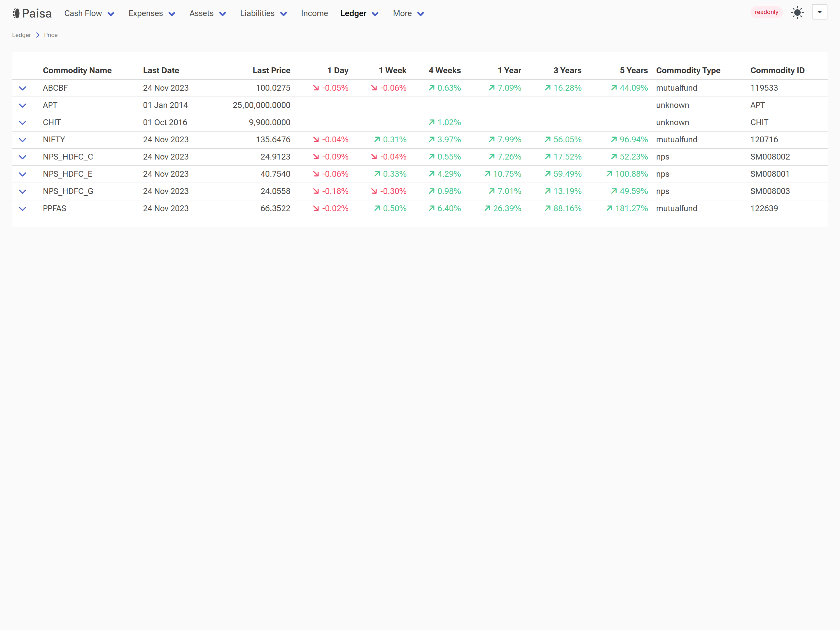Click the down arrow beside NPS_HDFC_C -0.09%
Image resolution: width=840 pixels, height=630 pixels.
pos(316,156)
